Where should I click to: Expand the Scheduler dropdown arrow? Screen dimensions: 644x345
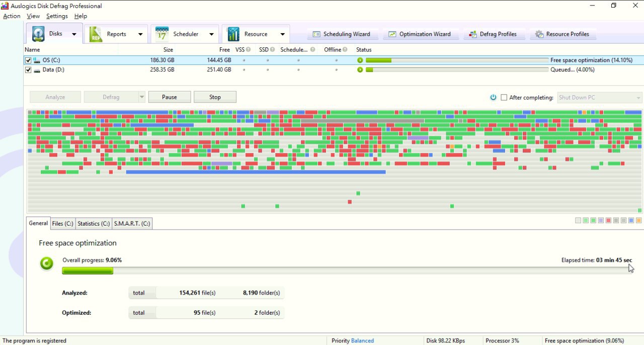[211, 34]
